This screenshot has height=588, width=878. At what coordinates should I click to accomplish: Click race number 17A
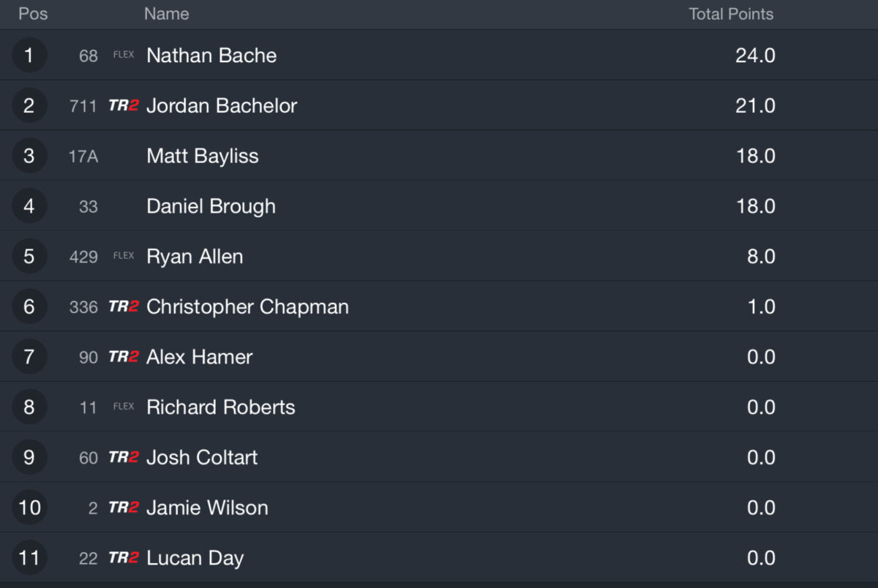(x=83, y=156)
